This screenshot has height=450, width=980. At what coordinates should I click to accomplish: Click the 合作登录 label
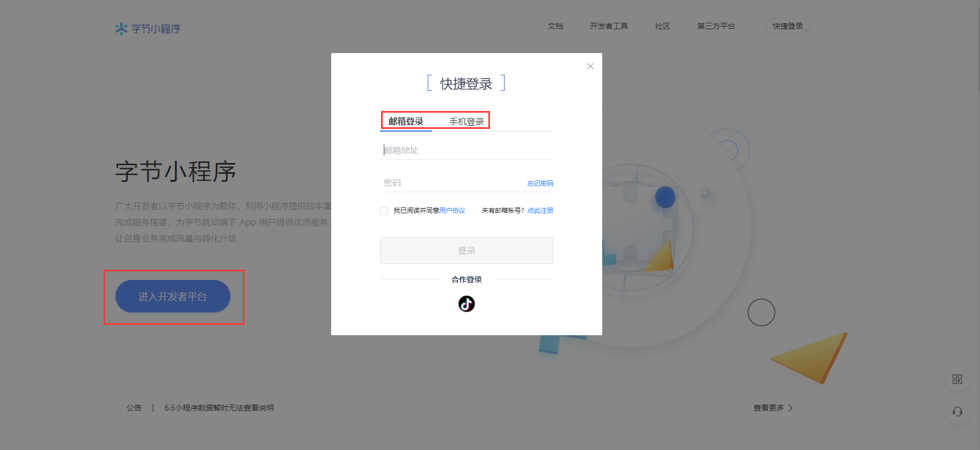pos(467,279)
